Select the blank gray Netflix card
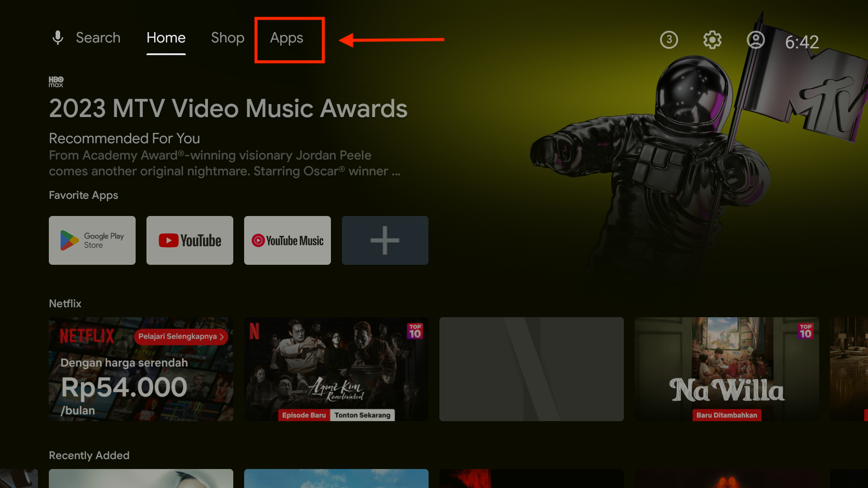Image resolution: width=868 pixels, height=488 pixels. pos(532,369)
